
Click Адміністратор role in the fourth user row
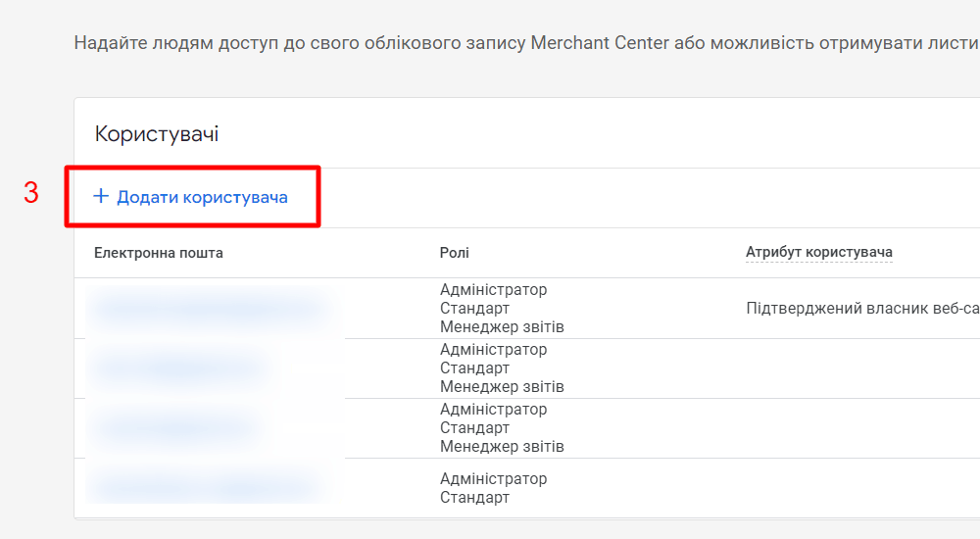[x=493, y=479]
